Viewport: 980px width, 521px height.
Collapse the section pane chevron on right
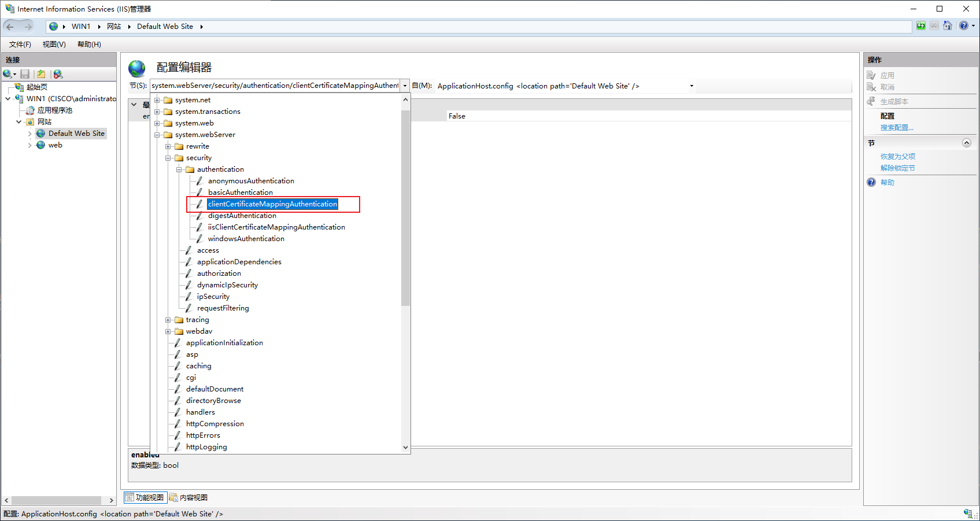point(967,143)
